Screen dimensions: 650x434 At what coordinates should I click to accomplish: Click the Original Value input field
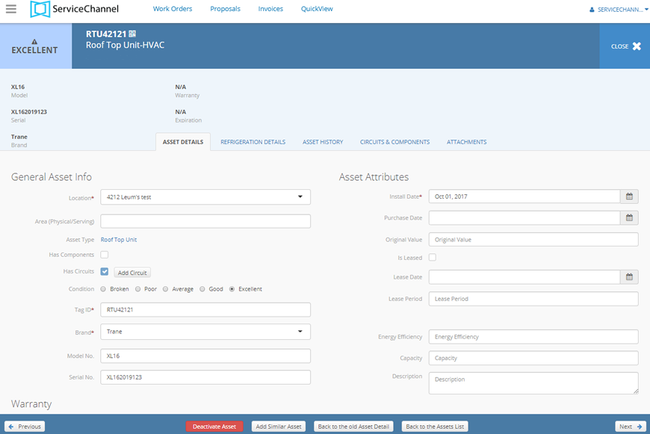point(534,240)
